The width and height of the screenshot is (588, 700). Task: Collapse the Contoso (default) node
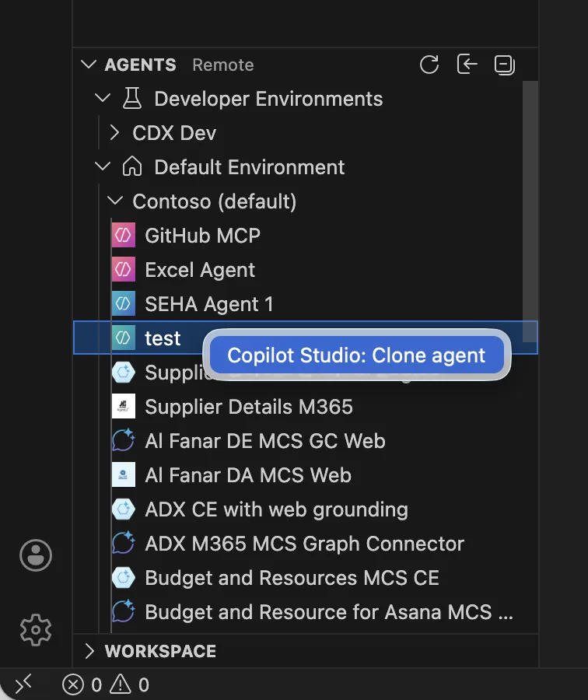(114, 201)
